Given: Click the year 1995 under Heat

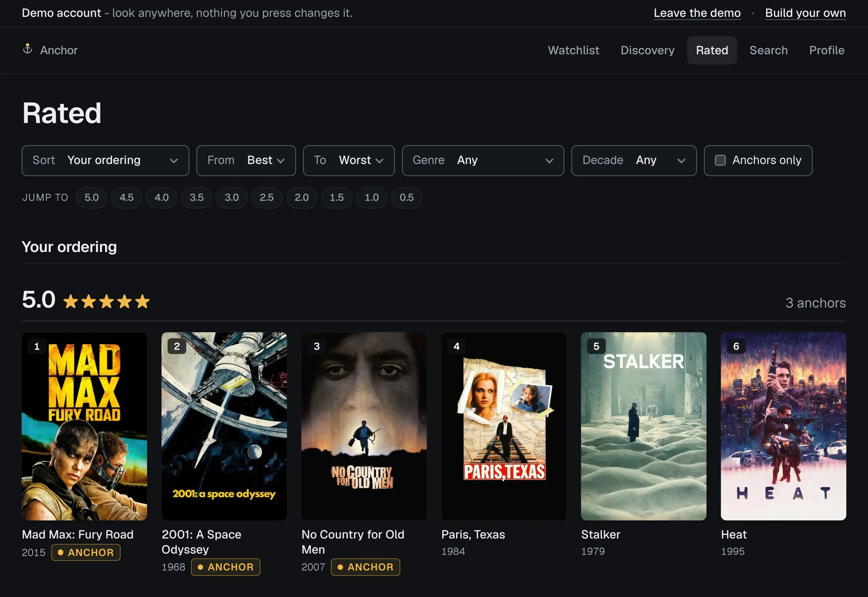Looking at the screenshot, I should click(733, 551).
